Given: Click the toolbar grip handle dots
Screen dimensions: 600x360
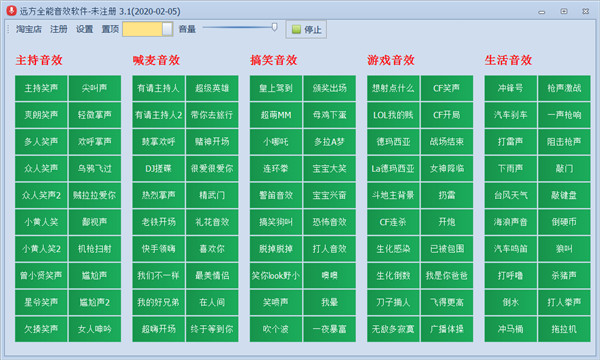Looking at the screenshot, I should point(8,29).
